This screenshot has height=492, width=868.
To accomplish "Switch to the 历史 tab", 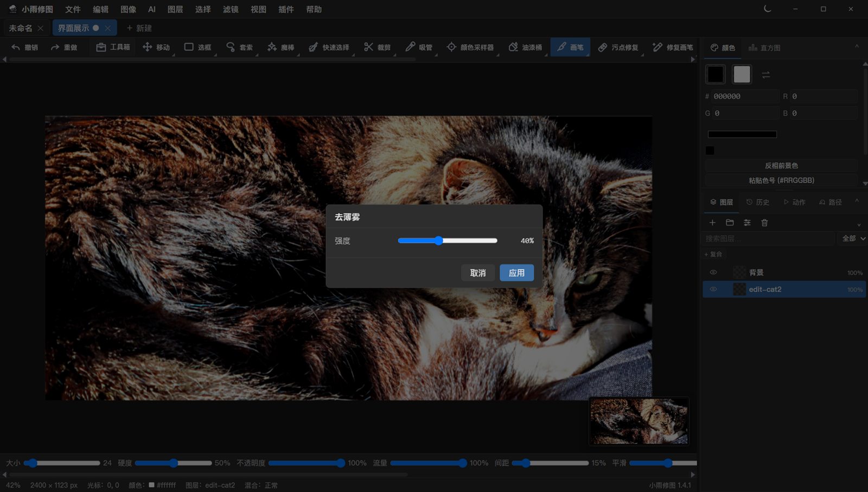I will point(758,202).
